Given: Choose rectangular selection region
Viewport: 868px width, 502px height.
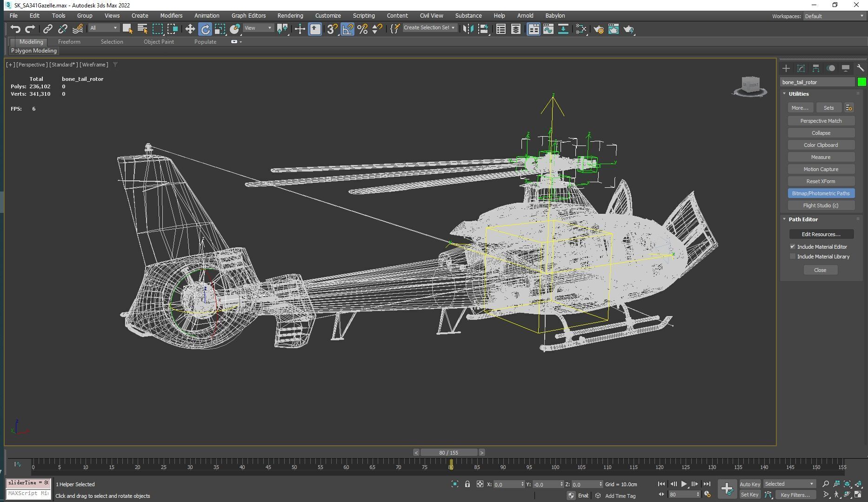Looking at the screenshot, I should tap(158, 29).
